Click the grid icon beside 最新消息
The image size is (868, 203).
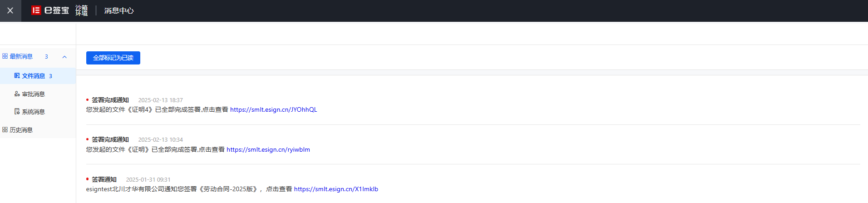coord(5,56)
